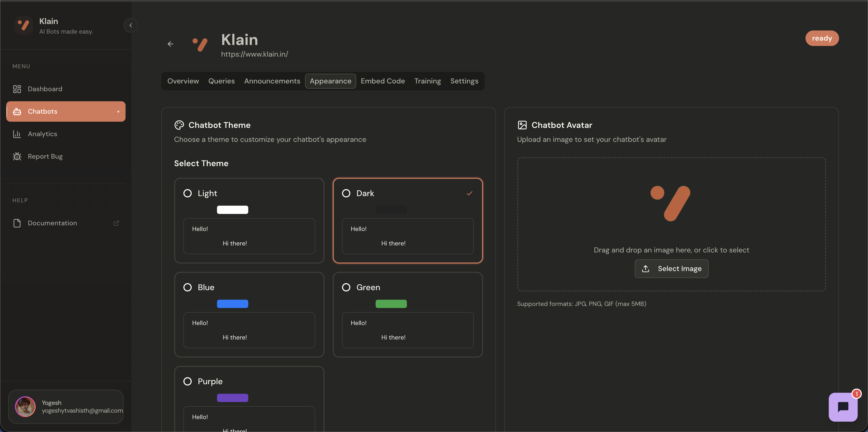868x432 pixels.
Task: Open Analytics via the chart icon
Action: tap(17, 134)
